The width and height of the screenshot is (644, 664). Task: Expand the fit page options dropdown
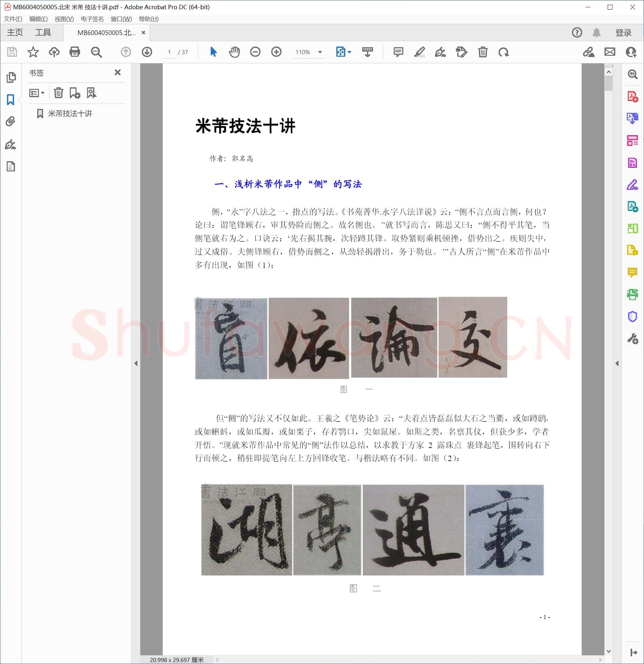(349, 52)
